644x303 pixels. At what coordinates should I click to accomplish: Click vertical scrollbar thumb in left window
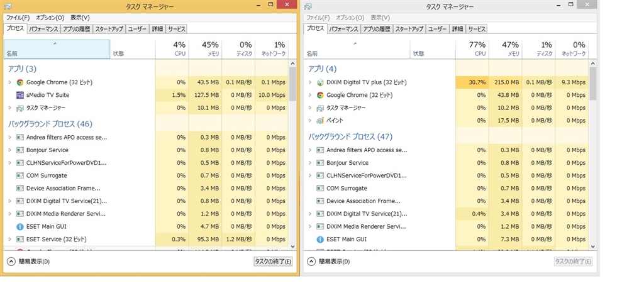[293, 84]
